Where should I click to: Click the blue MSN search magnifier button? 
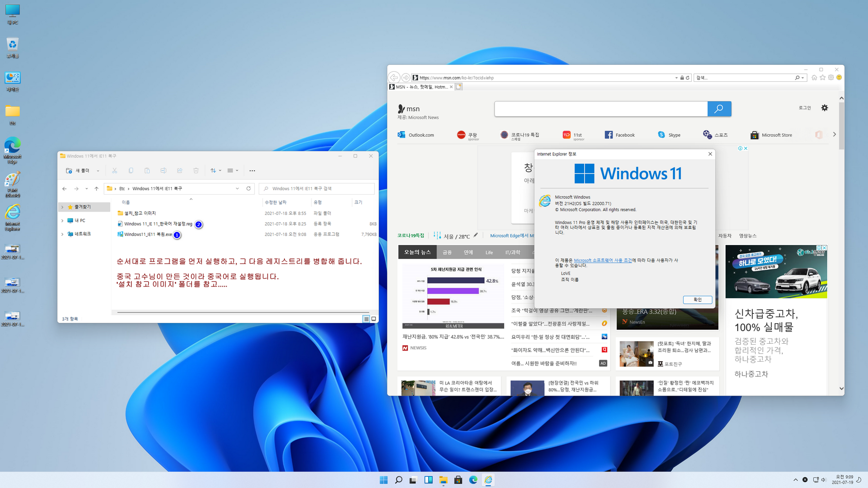(719, 109)
